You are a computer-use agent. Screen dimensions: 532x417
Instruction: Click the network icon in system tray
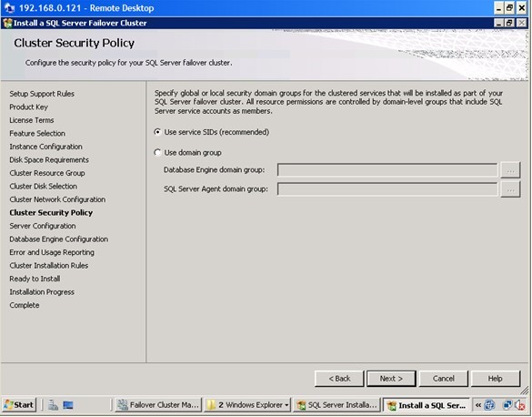[x=507, y=405]
